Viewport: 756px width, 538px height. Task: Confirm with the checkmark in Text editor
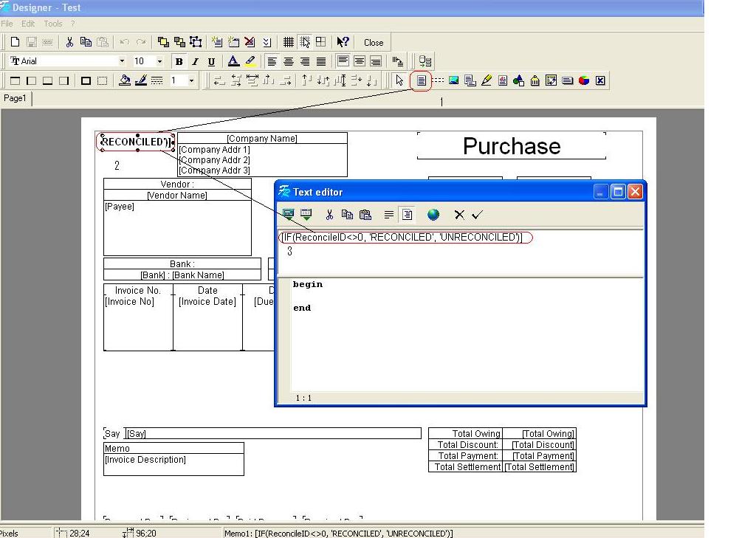[x=476, y=214]
